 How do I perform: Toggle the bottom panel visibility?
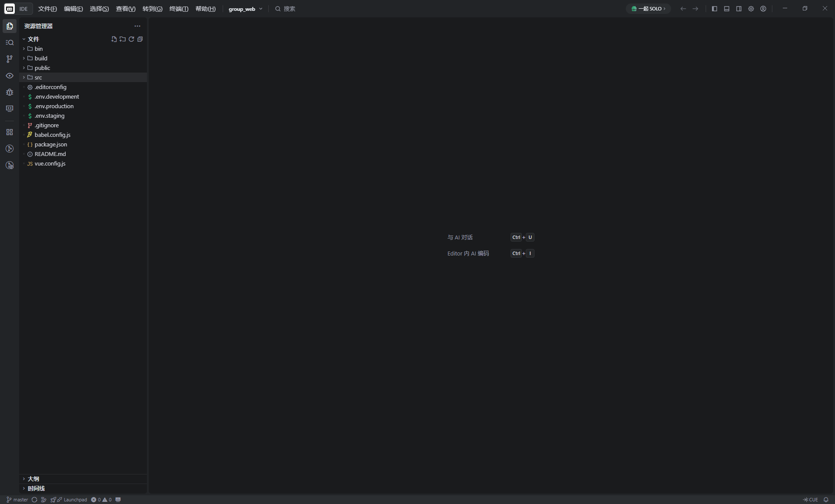[727, 8]
